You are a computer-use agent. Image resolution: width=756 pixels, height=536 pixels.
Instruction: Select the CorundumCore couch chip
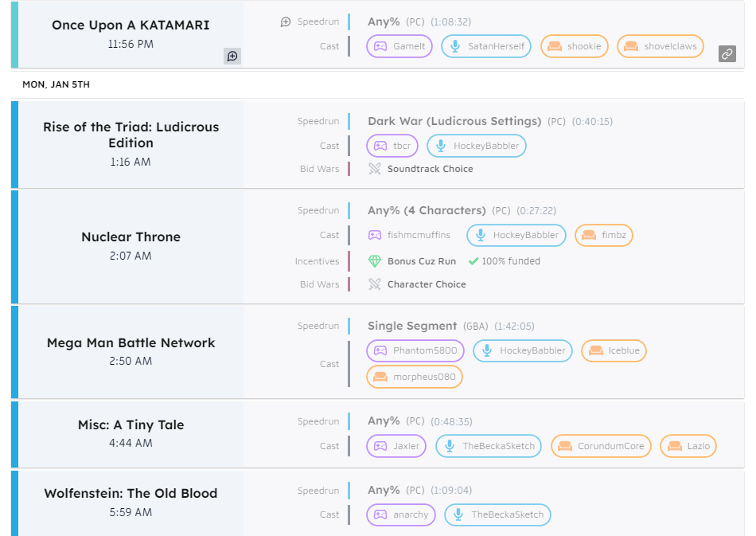[x=601, y=446]
